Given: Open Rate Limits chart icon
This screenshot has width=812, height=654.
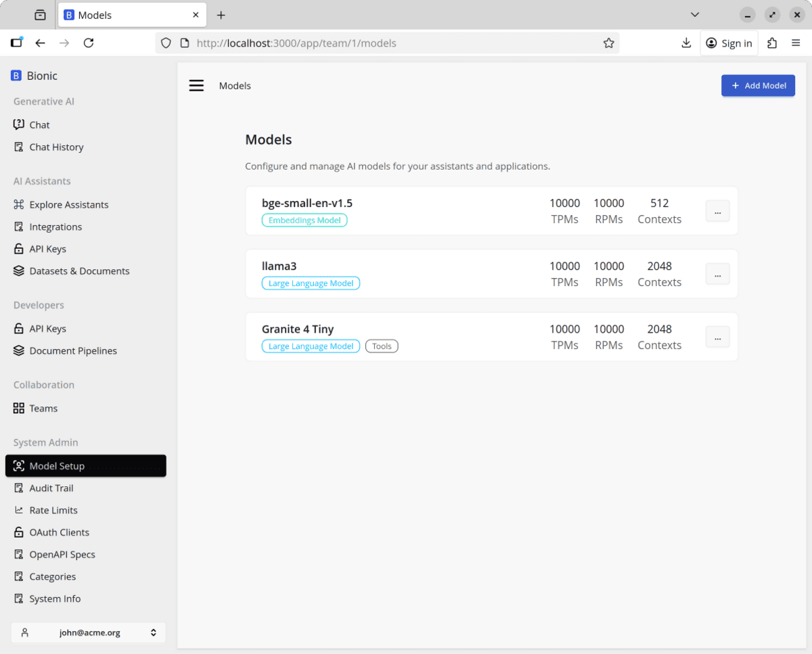Looking at the screenshot, I should coord(19,510).
